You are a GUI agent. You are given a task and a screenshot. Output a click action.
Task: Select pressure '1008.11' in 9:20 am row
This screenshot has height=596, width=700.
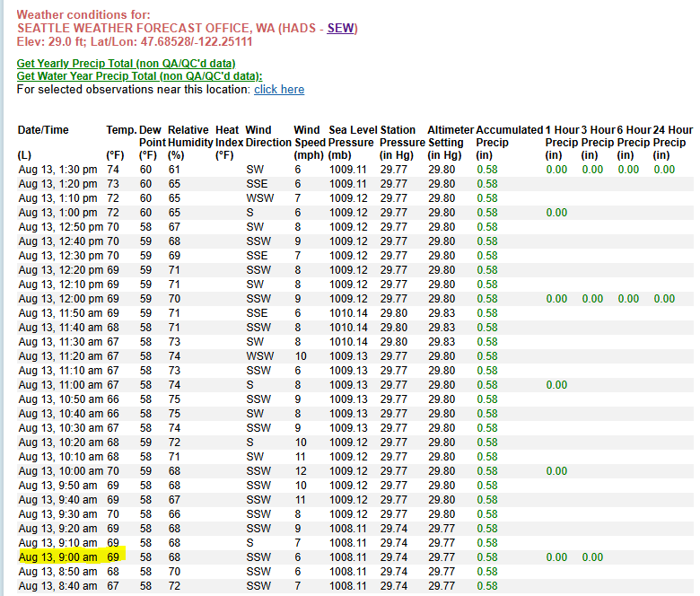pos(348,529)
